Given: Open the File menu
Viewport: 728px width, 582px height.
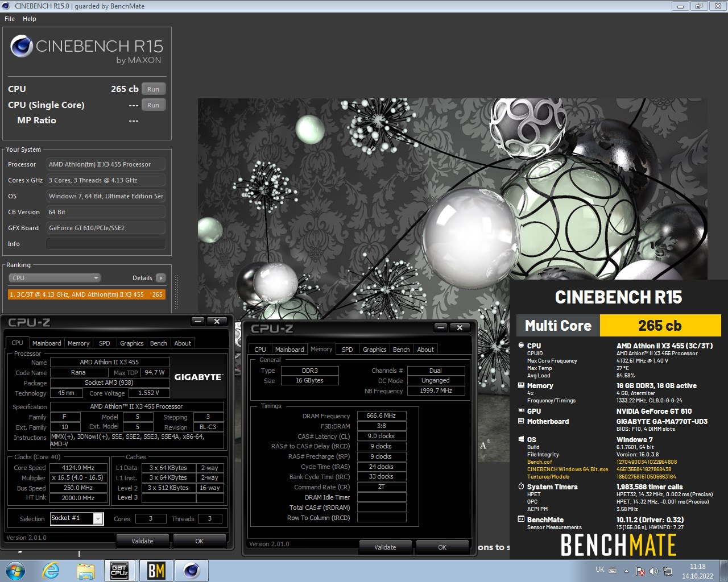Looking at the screenshot, I should coord(10,19).
